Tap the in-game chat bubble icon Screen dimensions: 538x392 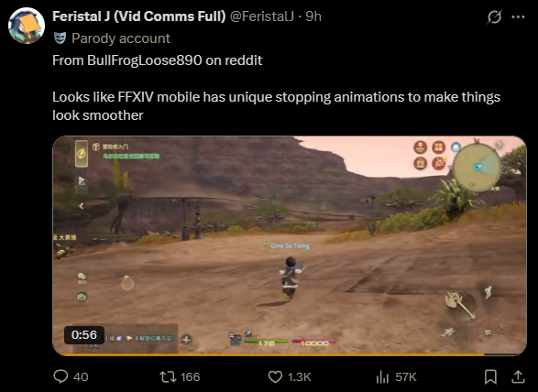click(x=82, y=278)
